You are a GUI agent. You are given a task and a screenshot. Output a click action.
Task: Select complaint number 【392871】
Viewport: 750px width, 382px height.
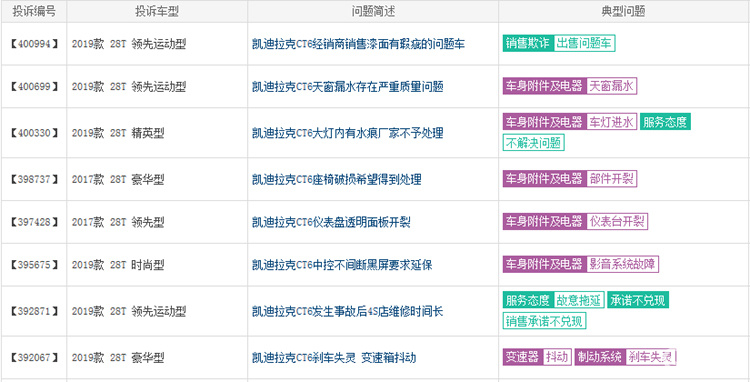pyautogui.click(x=34, y=312)
